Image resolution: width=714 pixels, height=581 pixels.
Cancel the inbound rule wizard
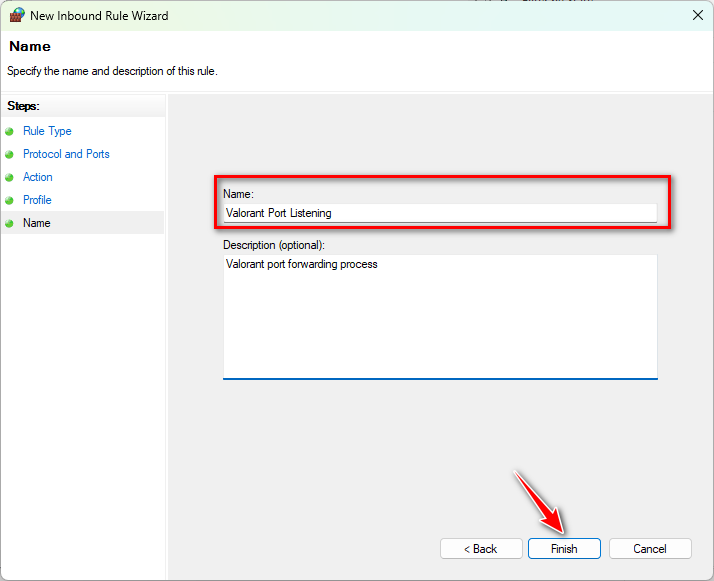pos(649,549)
